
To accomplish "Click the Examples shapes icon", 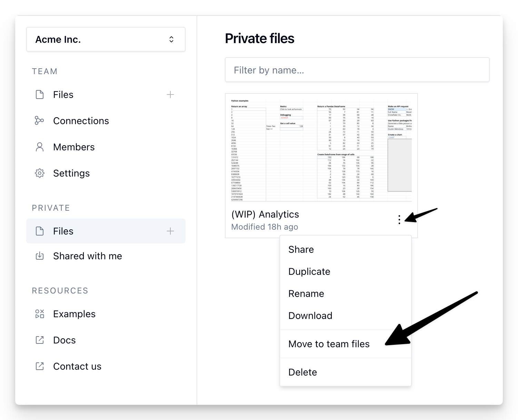I will 40,314.
